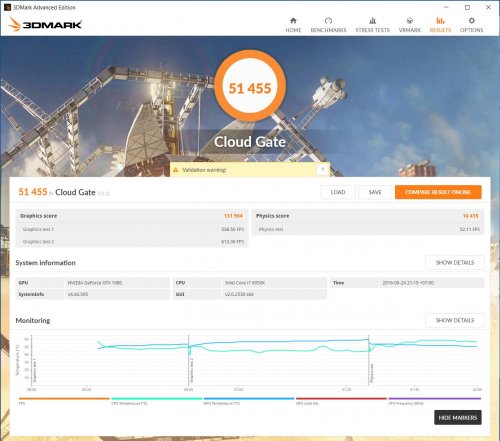Switch to the VRMark section

pos(410,25)
